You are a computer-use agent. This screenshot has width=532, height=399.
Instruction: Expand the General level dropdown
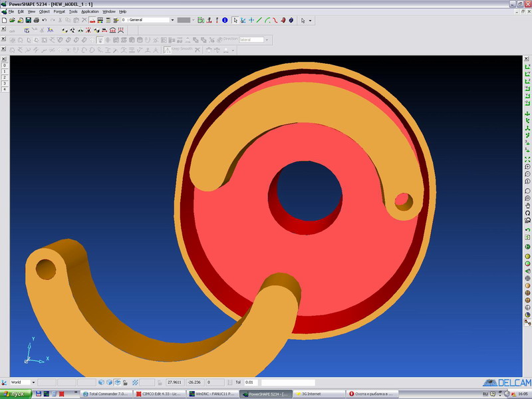[x=172, y=21]
